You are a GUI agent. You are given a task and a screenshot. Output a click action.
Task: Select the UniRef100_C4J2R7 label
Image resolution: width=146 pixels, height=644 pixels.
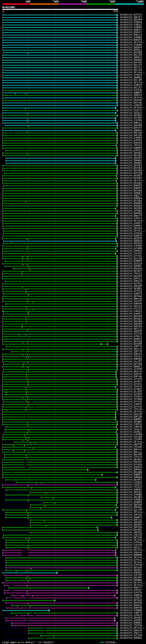[x=131, y=361]
